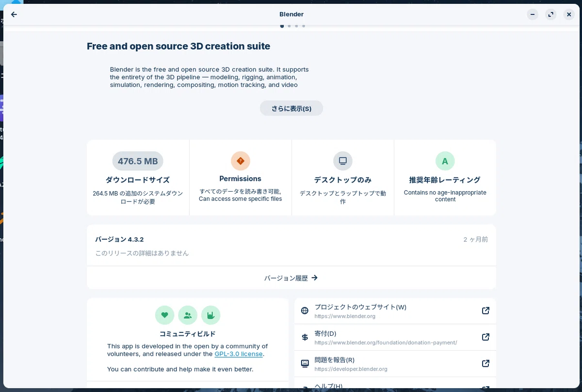The image size is (582, 392).
Task: Click 'Free and open source 3D creation suite' heading
Action: tap(178, 47)
